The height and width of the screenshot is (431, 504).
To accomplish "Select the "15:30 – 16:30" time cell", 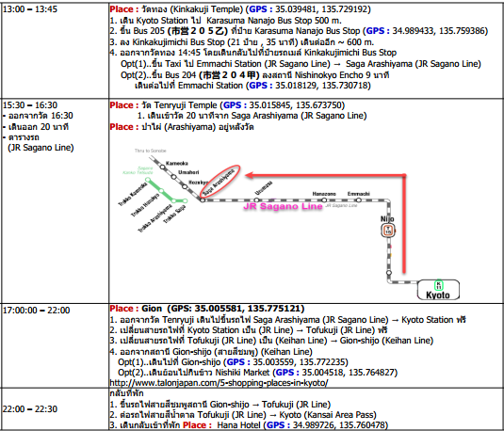I will coord(30,105).
